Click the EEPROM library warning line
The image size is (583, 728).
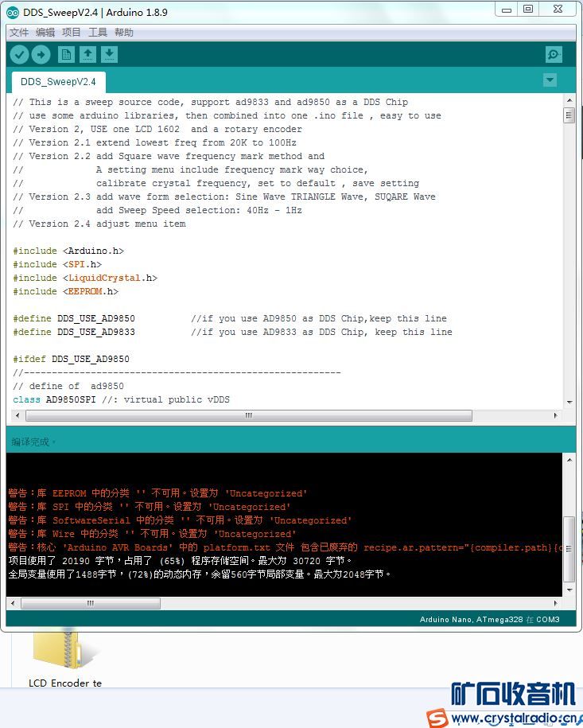[x=157, y=493]
